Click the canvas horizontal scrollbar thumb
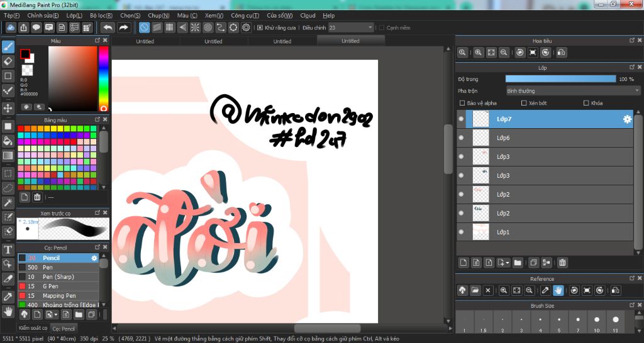 [x=327, y=329]
